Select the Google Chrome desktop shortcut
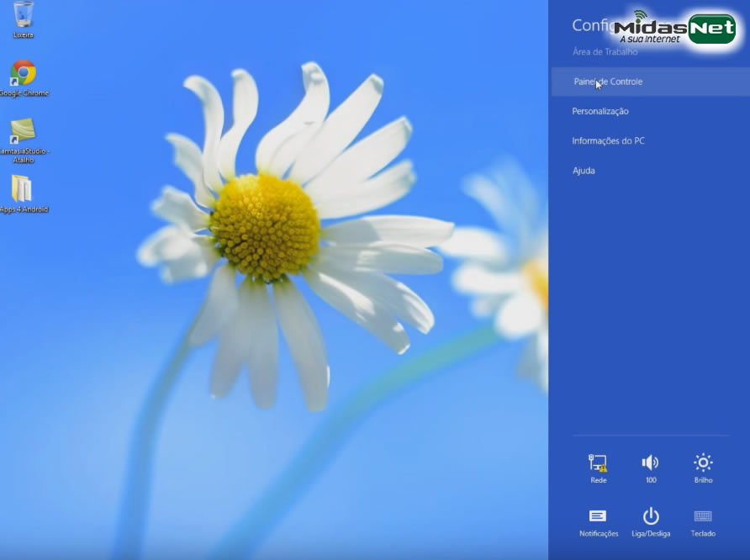The width and height of the screenshot is (750, 560). click(x=24, y=77)
